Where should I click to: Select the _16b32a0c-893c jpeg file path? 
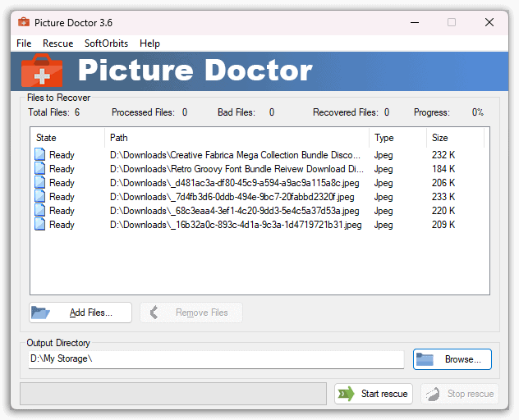coord(236,225)
